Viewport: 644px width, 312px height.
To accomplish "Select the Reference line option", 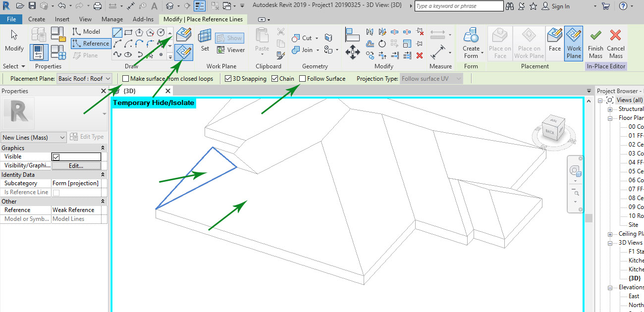I will tap(91, 44).
